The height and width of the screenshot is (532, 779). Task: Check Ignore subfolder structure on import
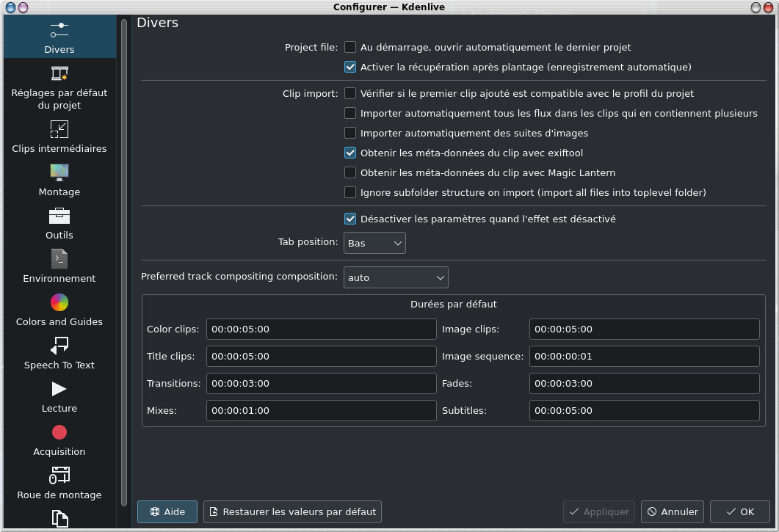tap(350, 193)
